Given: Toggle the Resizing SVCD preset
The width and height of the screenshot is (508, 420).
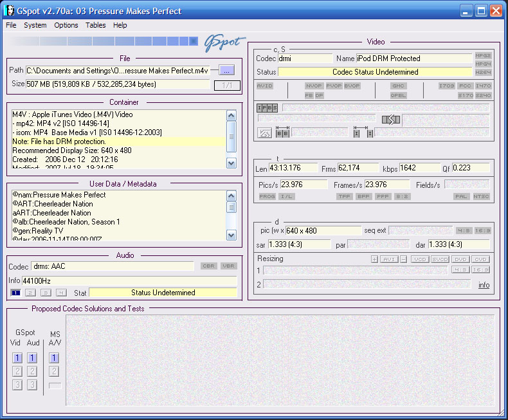Looking at the screenshot, I should click(x=440, y=260).
